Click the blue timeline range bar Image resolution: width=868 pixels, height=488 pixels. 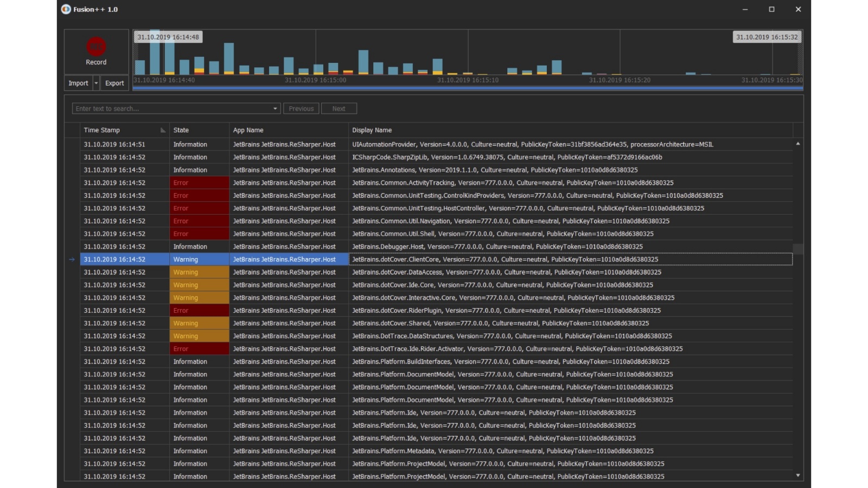(468, 88)
